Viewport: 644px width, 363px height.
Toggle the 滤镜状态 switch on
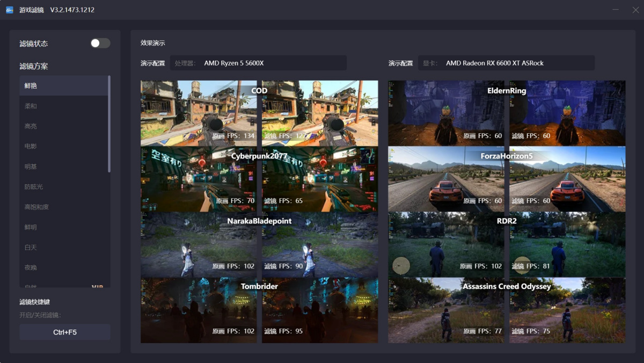(100, 43)
